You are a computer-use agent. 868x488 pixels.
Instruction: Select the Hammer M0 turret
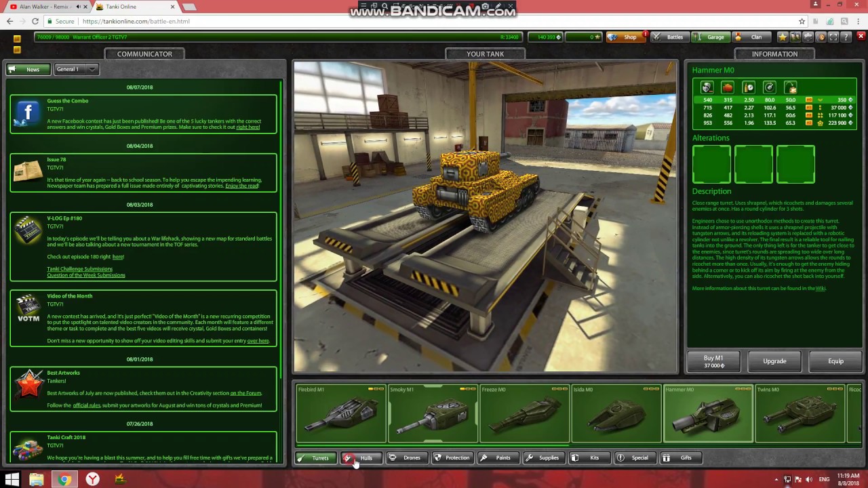(707, 413)
